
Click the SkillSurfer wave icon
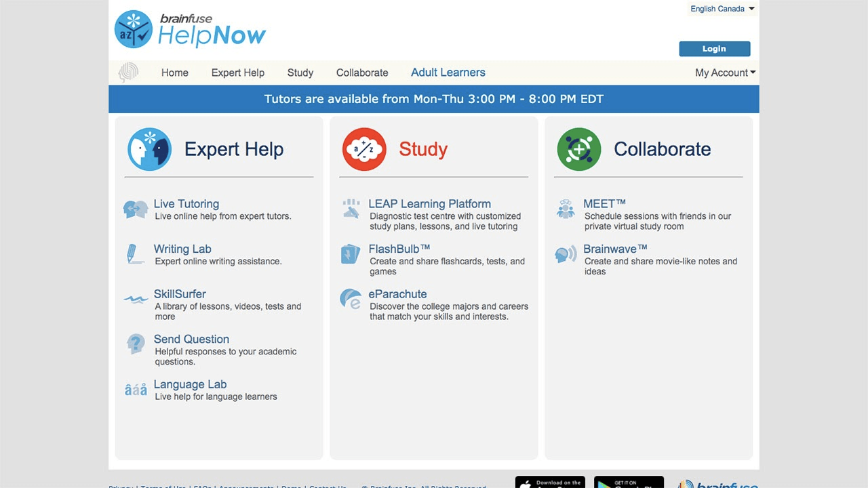(136, 299)
